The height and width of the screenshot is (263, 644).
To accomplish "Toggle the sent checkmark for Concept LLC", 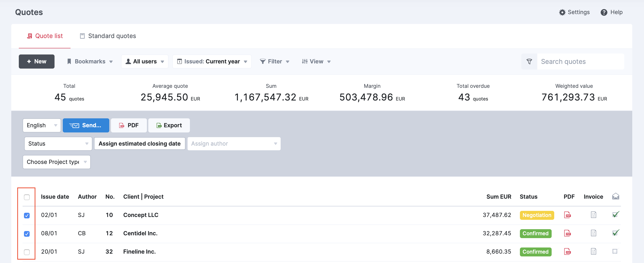I will click(x=616, y=215).
